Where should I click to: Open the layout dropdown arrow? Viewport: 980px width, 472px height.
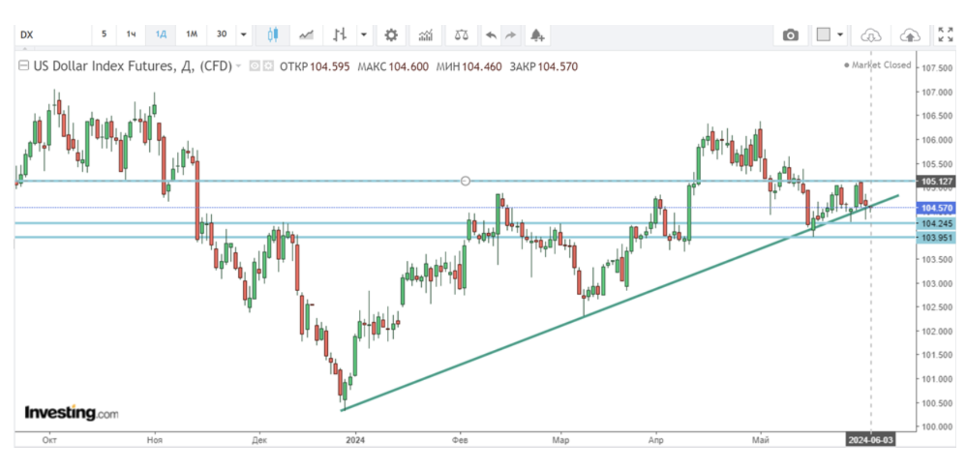[x=840, y=34]
